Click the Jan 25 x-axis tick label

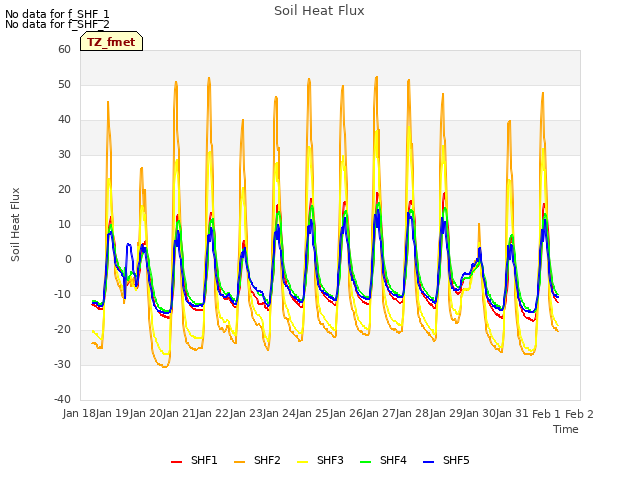313,413
